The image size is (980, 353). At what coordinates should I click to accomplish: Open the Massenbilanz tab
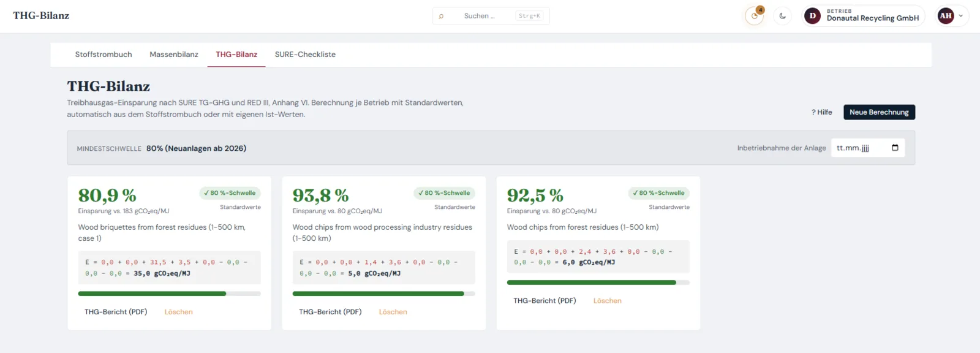pyautogui.click(x=174, y=55)
